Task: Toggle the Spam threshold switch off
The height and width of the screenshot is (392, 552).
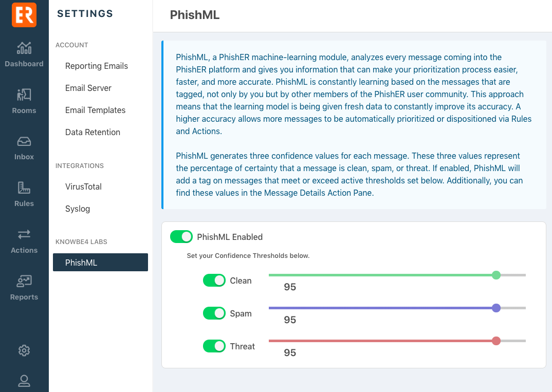Action: 214,313
